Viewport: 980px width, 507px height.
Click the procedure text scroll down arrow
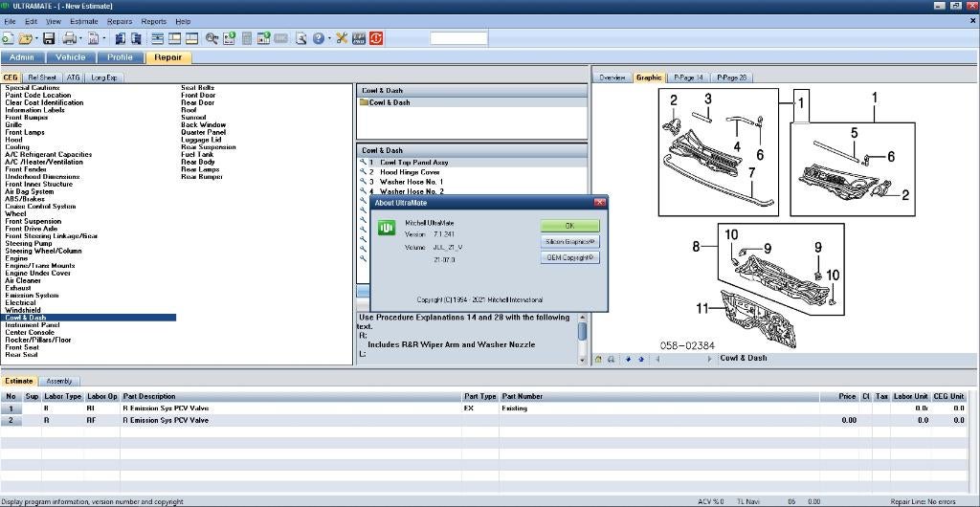click(x=582, y=361)
